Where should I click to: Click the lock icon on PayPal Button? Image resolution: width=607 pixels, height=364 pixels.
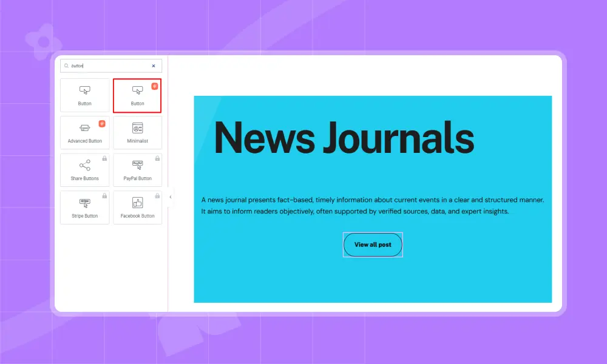pos(157,158)
